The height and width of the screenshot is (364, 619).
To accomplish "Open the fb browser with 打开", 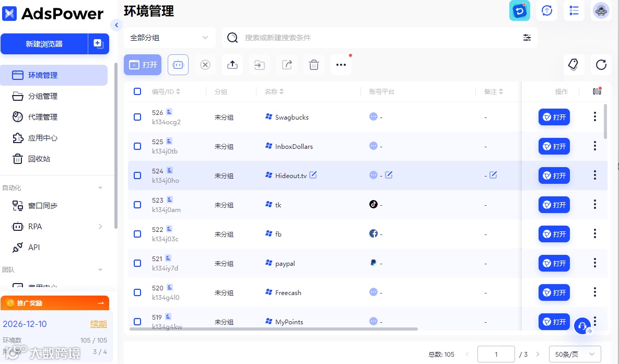I will (554, 234).
